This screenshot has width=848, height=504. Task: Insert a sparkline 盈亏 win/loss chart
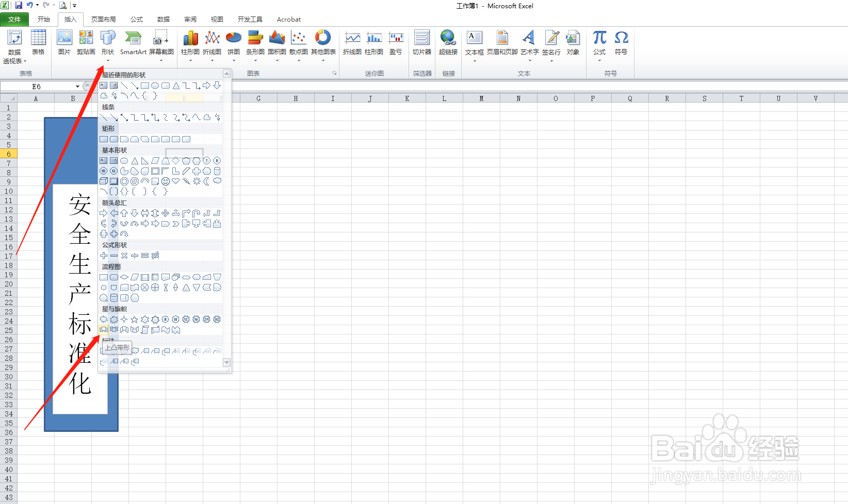(x=396, y=43)
